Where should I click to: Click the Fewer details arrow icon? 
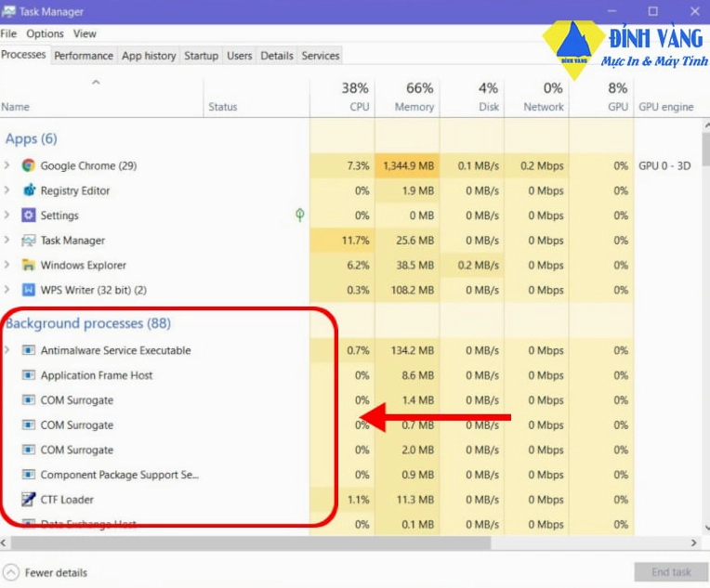[x=11, y=572]
